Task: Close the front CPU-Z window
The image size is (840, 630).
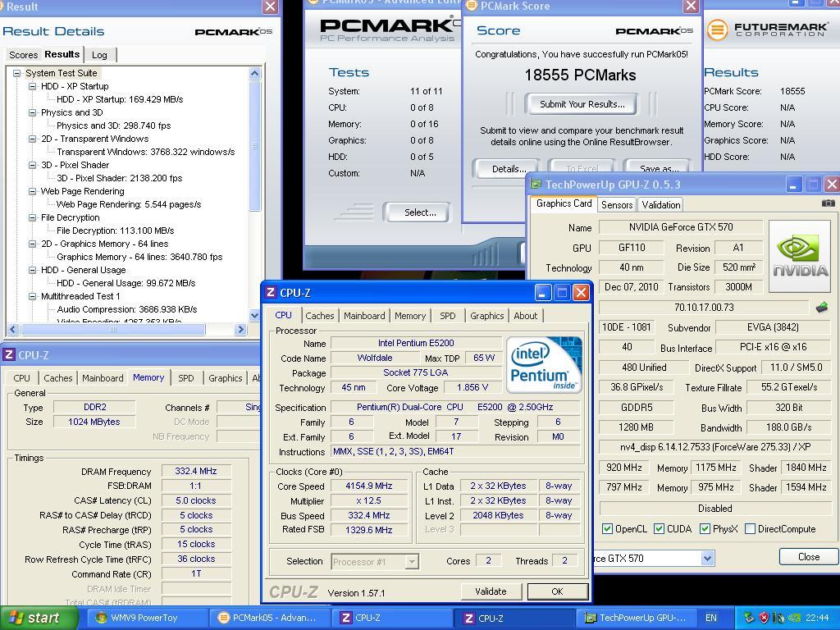Action: click(581, 293)
